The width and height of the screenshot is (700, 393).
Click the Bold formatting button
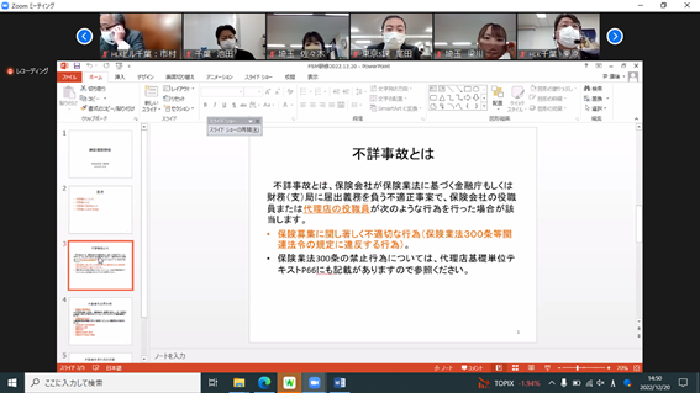point(205,105)
